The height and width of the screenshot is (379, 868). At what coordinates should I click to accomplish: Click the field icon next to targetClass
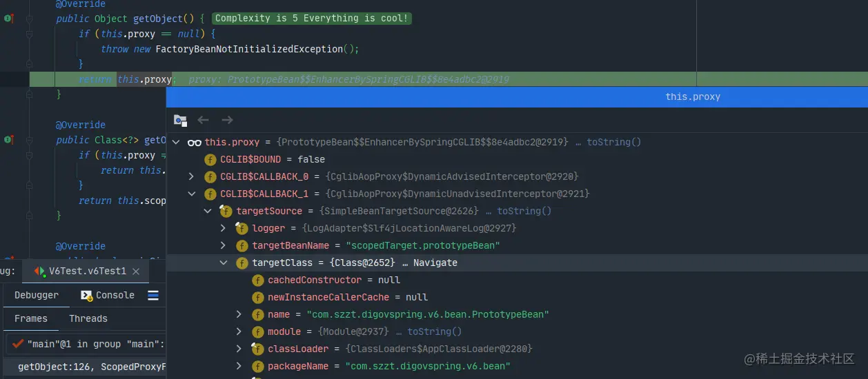click(x=241, y=263)
